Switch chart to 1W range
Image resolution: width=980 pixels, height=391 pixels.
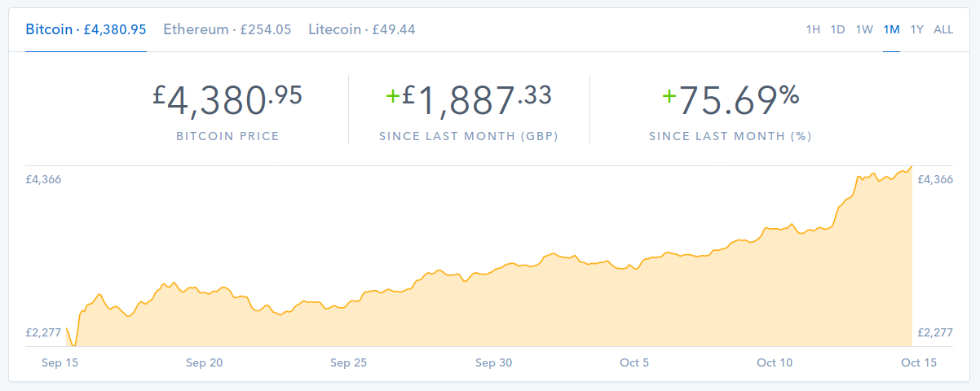pyautogui.click(x=864, y=30)
